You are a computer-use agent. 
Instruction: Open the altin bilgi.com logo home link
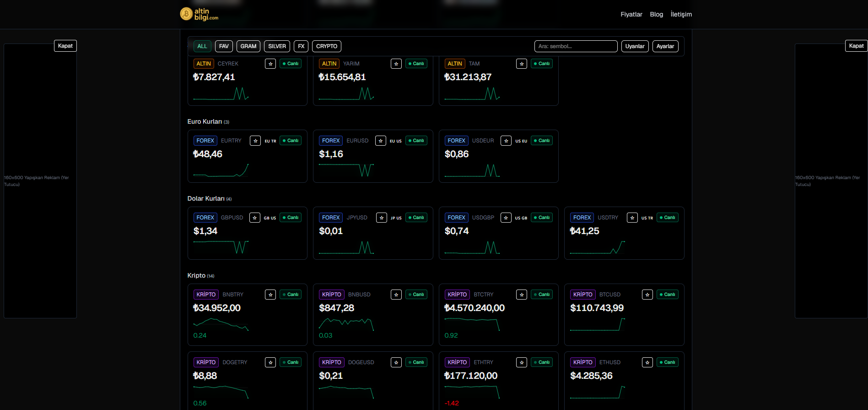(199, 14)
